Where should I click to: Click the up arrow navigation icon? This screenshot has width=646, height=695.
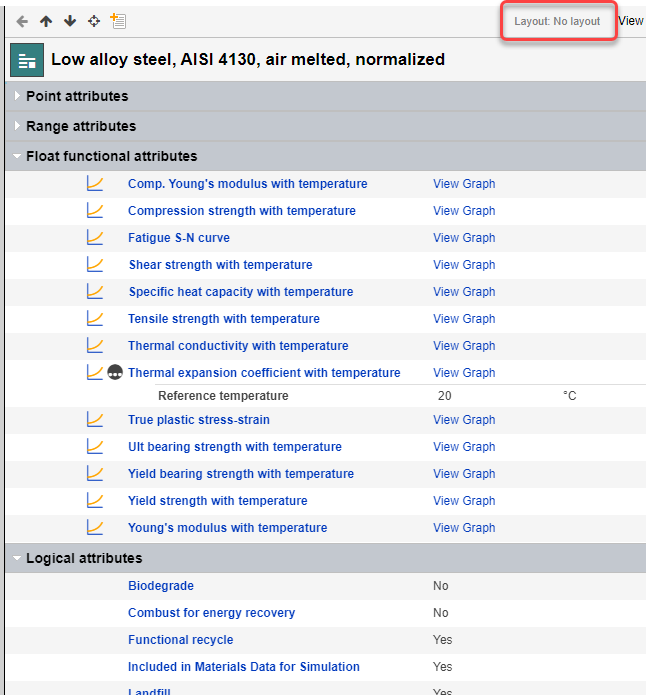pos(46,21)
